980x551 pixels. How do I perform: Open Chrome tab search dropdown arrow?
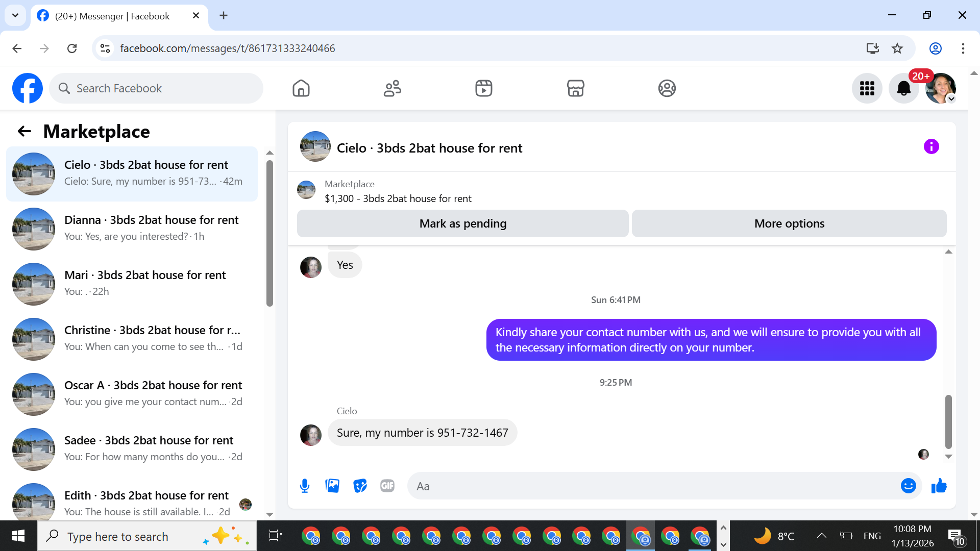tap(15, 15)
